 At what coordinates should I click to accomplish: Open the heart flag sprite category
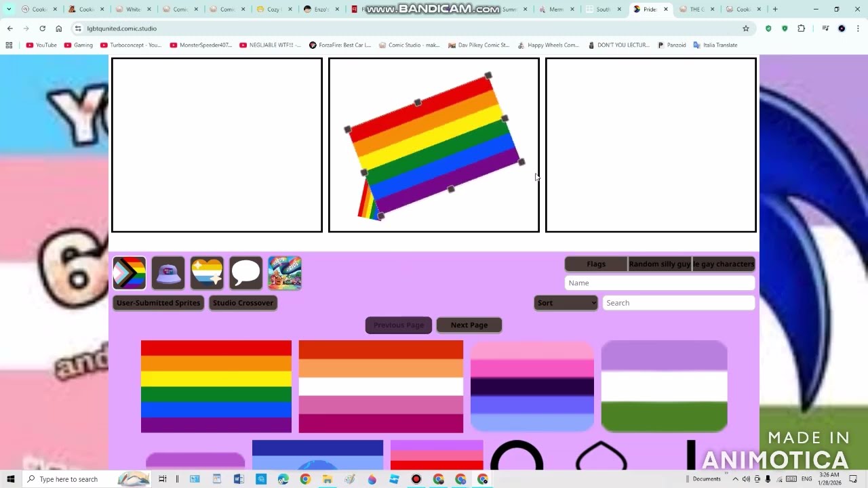[x=207, y=273]
